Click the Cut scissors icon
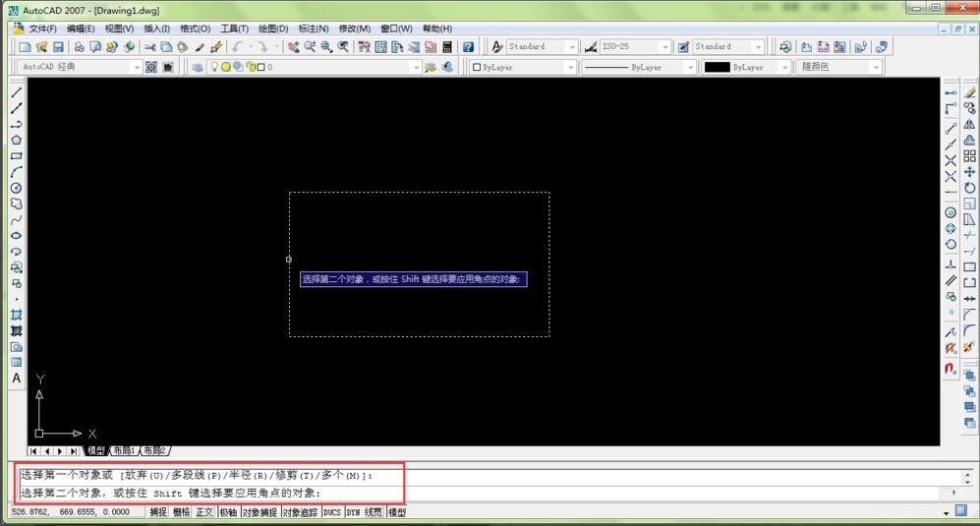This screenshot has width=980, height=526. 150,47
